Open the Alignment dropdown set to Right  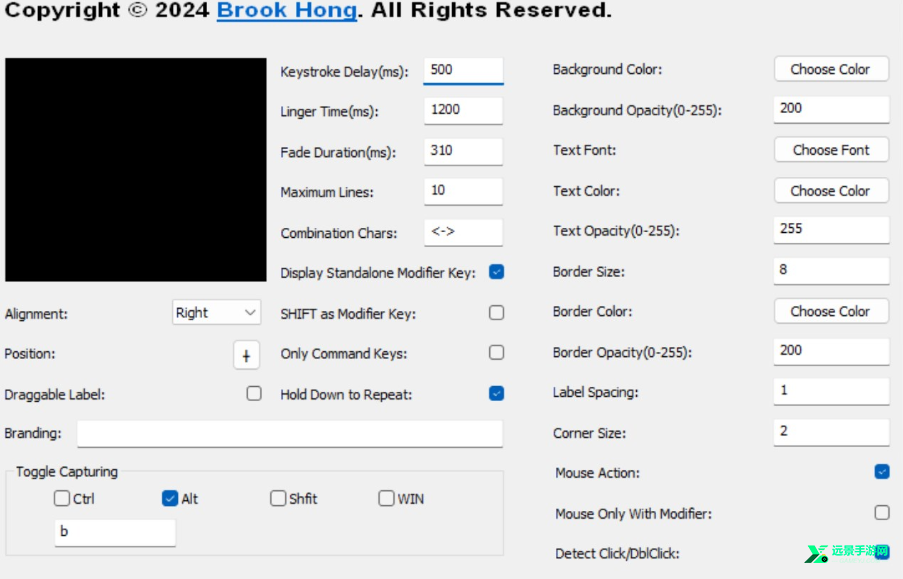click(x=216, y=313)
